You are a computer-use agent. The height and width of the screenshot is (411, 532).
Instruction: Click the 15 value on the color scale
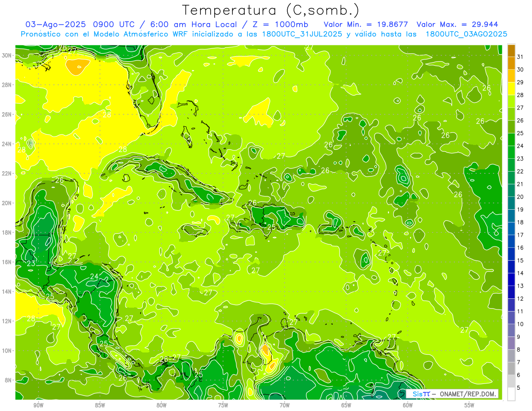pos(520,260)
